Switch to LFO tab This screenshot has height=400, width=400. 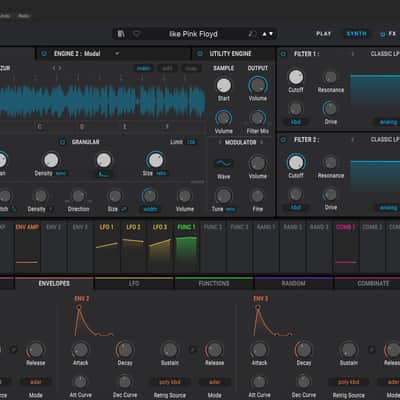tap(134, 284)
